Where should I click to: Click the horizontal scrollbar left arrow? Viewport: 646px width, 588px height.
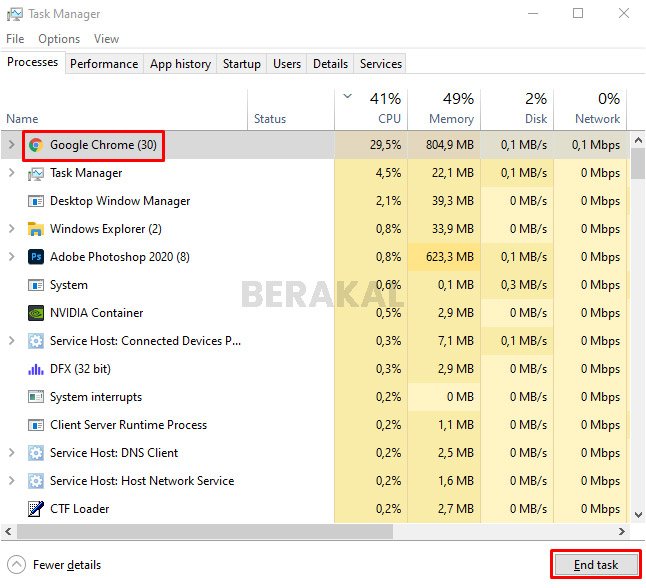click(8, 532)
